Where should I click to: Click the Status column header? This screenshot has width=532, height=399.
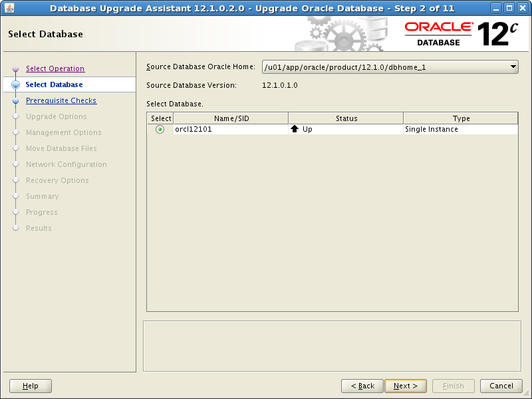click(346, 118)
